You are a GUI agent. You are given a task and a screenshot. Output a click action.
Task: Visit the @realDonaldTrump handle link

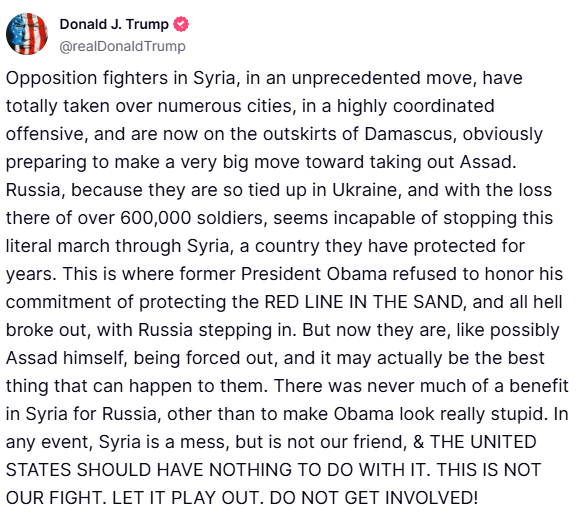click(x=122, y=46)
